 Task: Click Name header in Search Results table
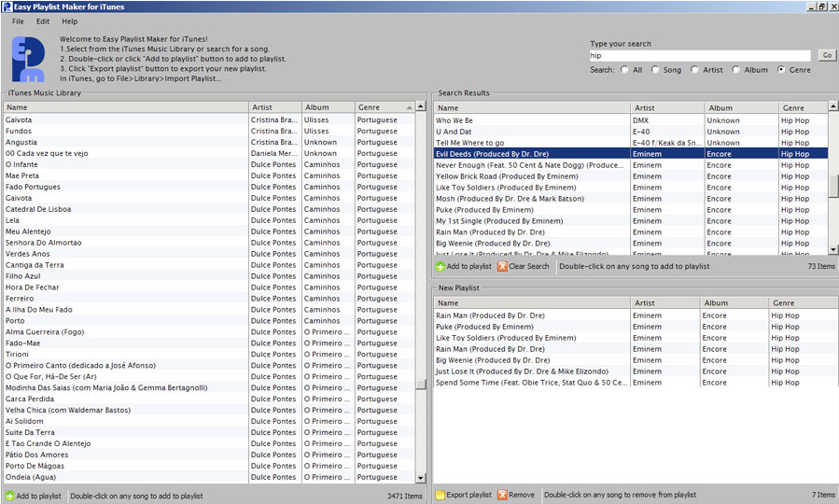pyautogui.click(x=532, y=107)
